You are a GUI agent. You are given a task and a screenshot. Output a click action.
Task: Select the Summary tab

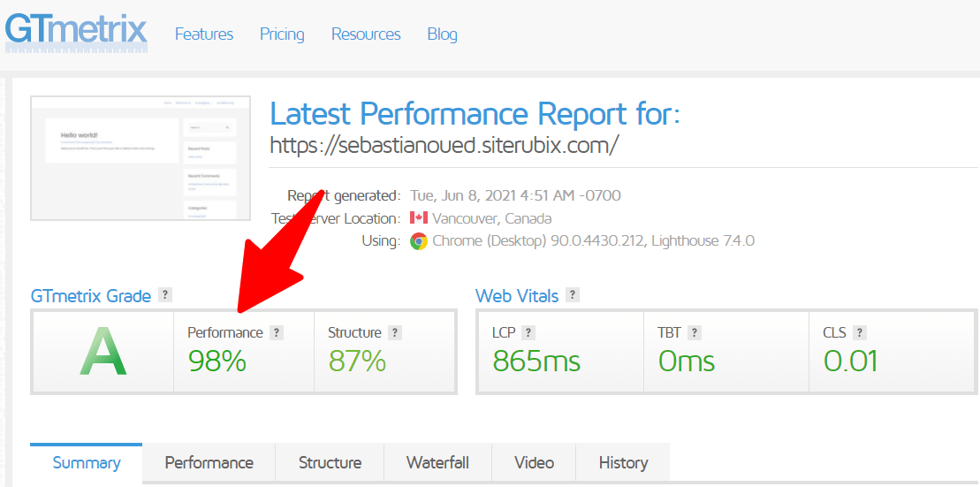coord(87,463)
